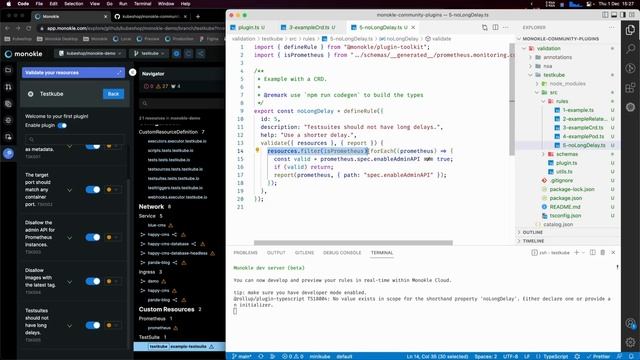Toggle the 'as metadata' rule switch

[93, 146]
